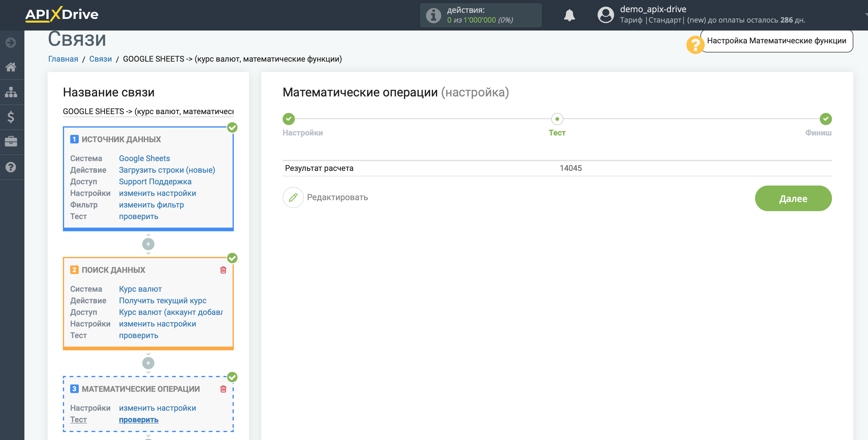868x440 pixels.
Task: Add a step after Источник данных block
Action: point(148,244)
